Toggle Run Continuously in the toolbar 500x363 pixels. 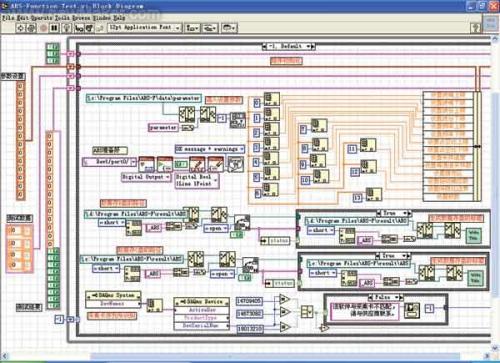tap(31, 28)
